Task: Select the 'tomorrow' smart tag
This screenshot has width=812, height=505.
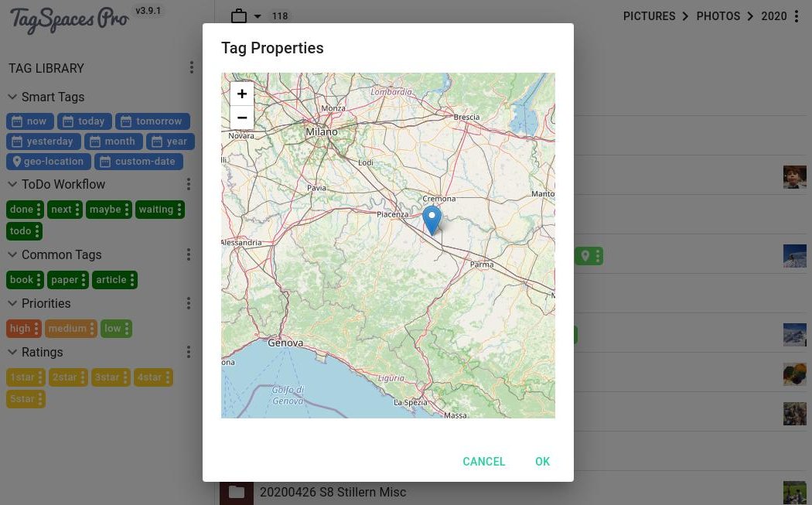Action: pyautogui.click(x=153, y=121)
